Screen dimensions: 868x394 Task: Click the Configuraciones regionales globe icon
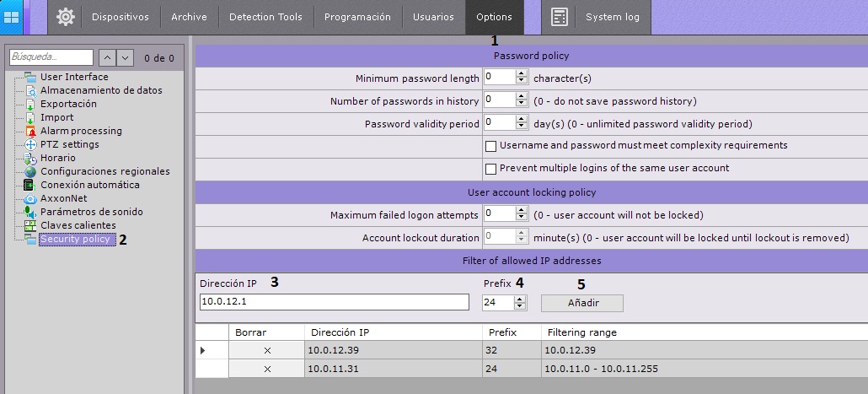pos(30,171)
